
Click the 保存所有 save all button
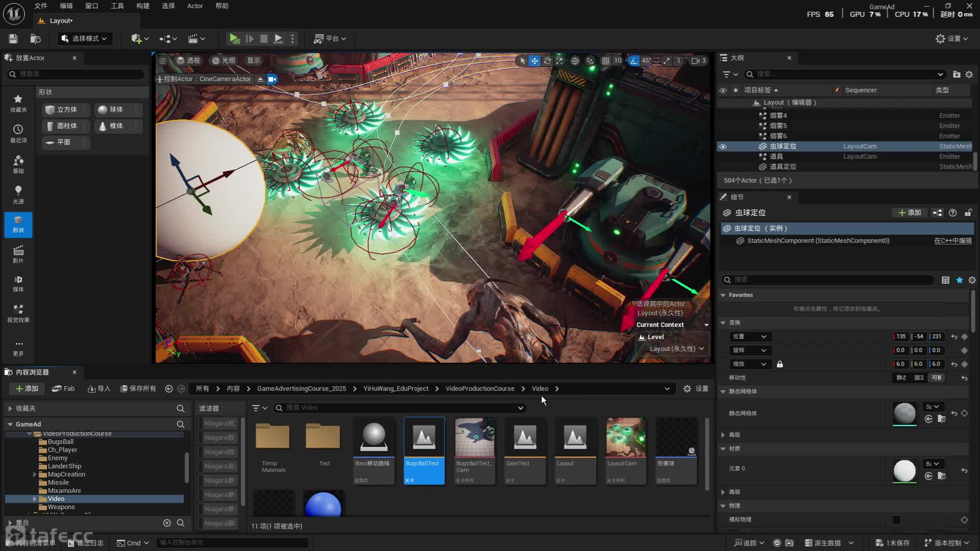pyautogui.click(x=138, y=389)
